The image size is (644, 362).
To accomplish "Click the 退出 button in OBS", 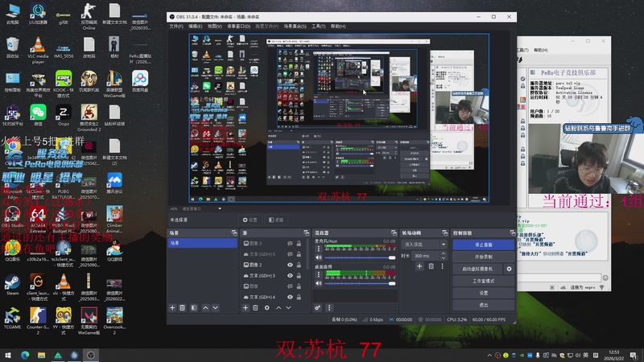I will [x=484, y=305].
